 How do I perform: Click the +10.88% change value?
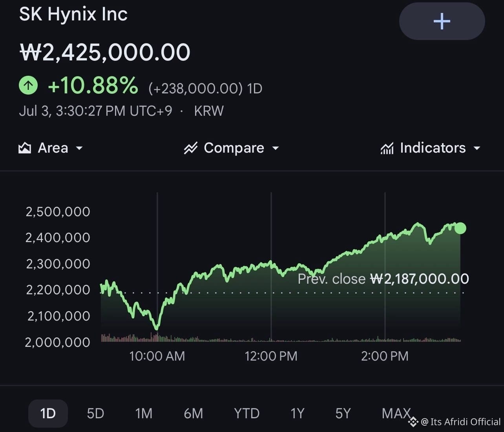(x=93, y=85)
